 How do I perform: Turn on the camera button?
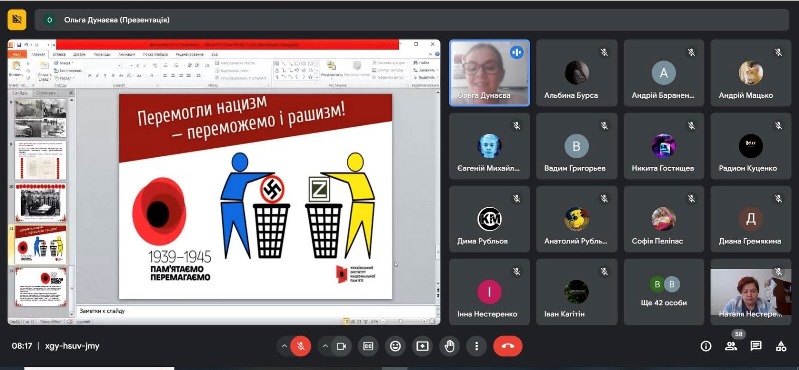pos(341,347)
